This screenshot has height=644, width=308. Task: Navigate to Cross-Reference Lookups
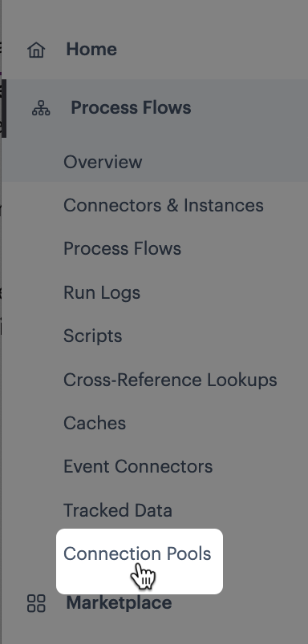tap(170, 380)
